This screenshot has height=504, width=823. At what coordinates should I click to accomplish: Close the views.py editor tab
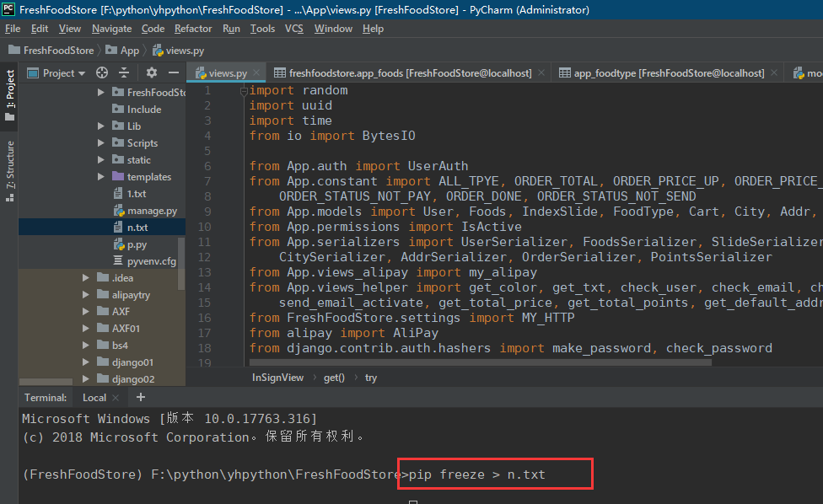click(256, 72)
